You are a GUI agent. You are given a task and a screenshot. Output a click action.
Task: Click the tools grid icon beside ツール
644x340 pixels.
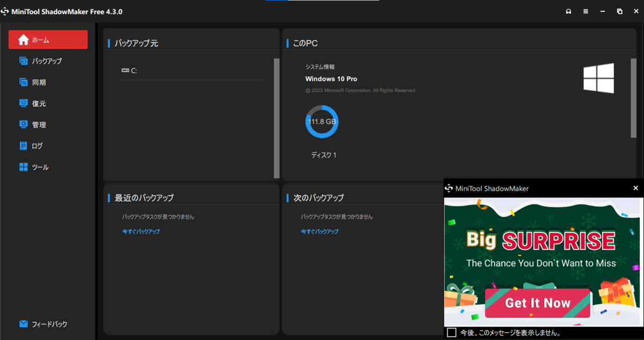click(x=24, y=167)
